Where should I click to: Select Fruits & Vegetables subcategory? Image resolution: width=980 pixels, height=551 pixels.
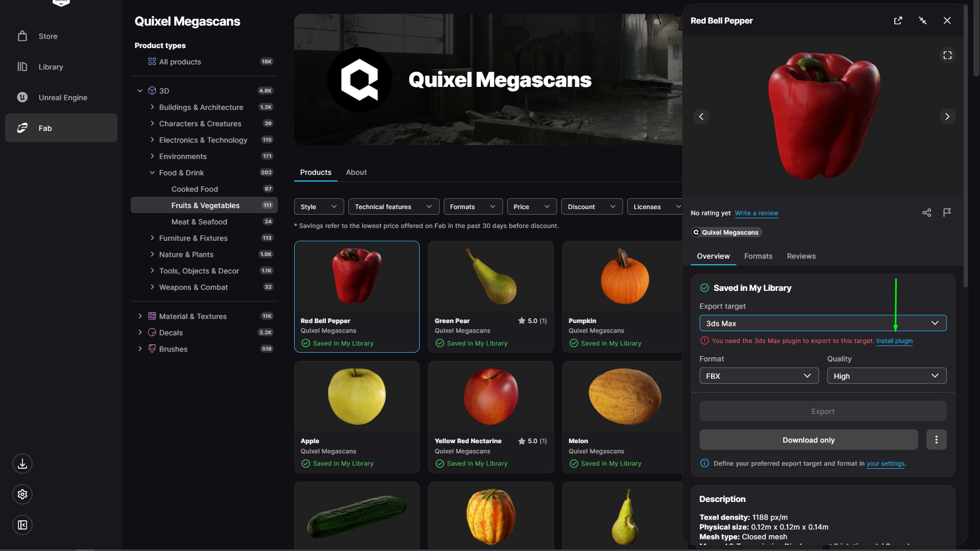pos(204,205)
